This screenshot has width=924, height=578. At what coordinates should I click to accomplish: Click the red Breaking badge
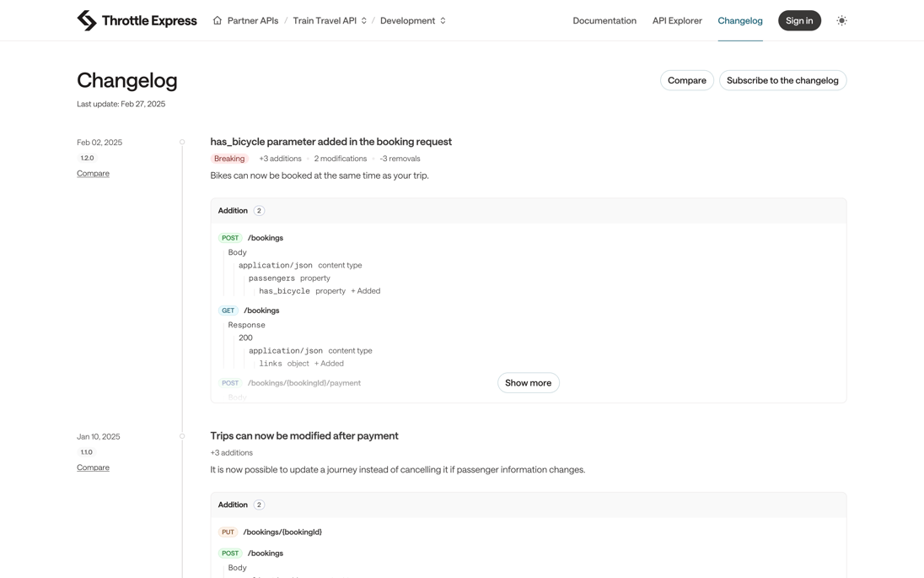[228, 158]
